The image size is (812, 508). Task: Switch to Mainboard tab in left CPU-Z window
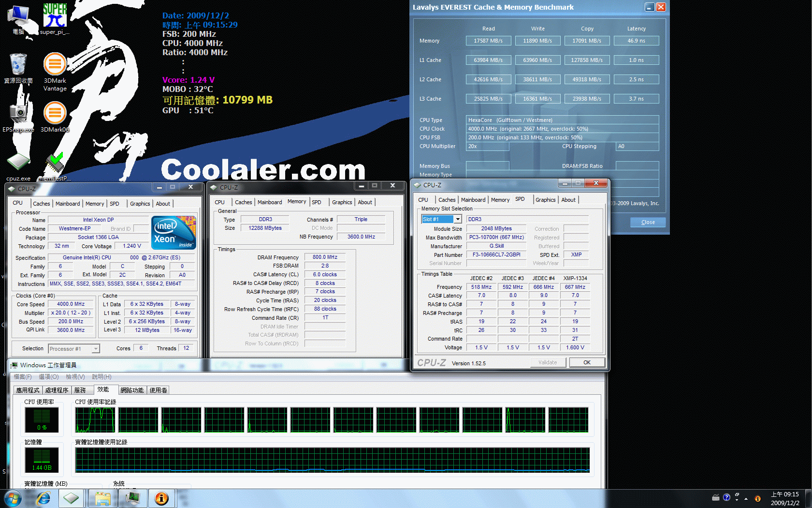point(68,204)
